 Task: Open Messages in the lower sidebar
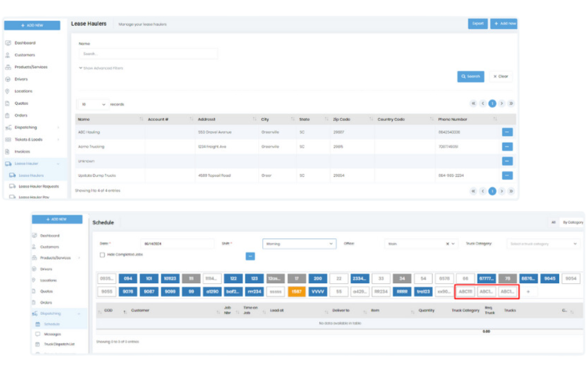coord(52,334)
